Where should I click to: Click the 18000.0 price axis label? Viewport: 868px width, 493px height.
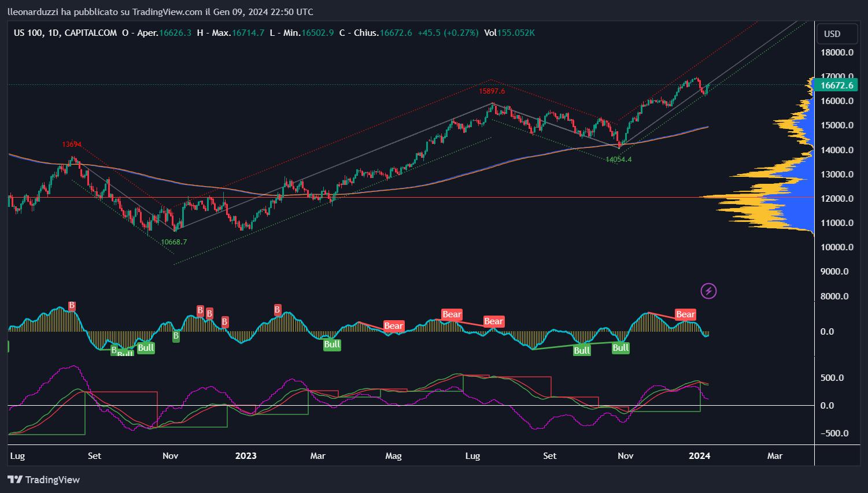tap(837, 53)
